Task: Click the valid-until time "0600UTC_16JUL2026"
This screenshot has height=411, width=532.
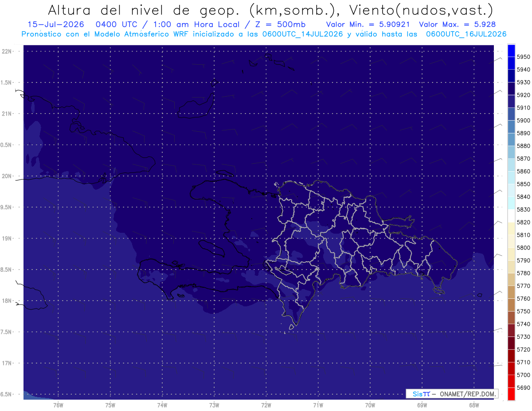Action: click(466, 34)
